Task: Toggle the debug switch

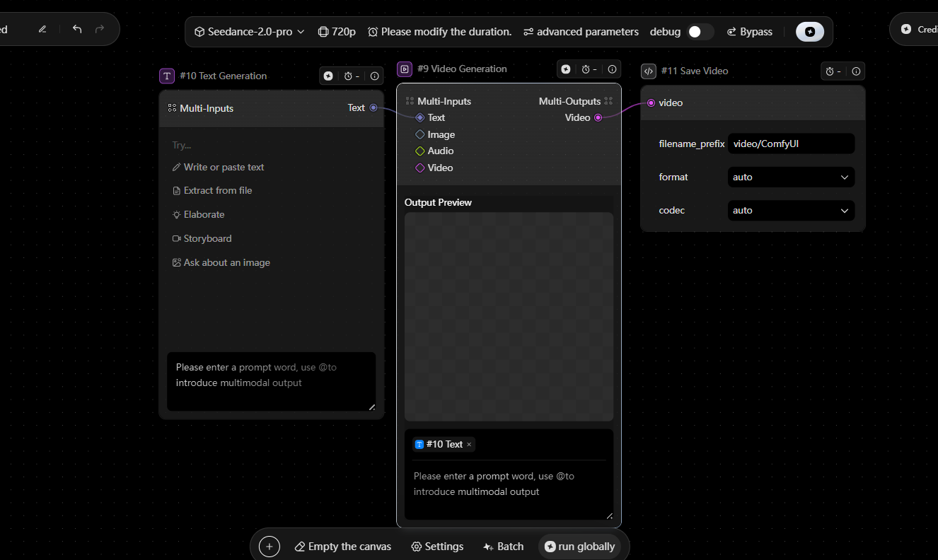Action: [x=700, y=32]
